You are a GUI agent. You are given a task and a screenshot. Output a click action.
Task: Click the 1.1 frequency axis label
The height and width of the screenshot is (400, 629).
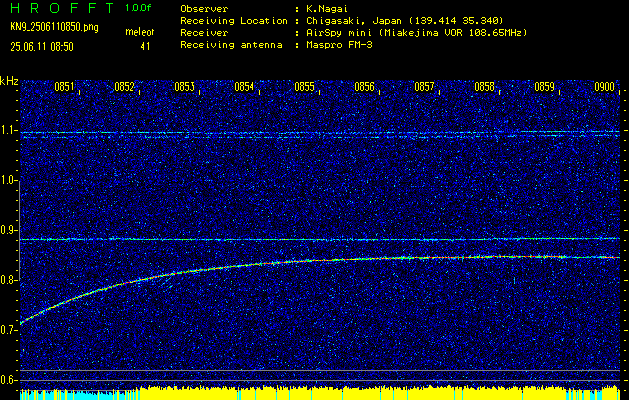pyautogui.click(x=8, y=130)
